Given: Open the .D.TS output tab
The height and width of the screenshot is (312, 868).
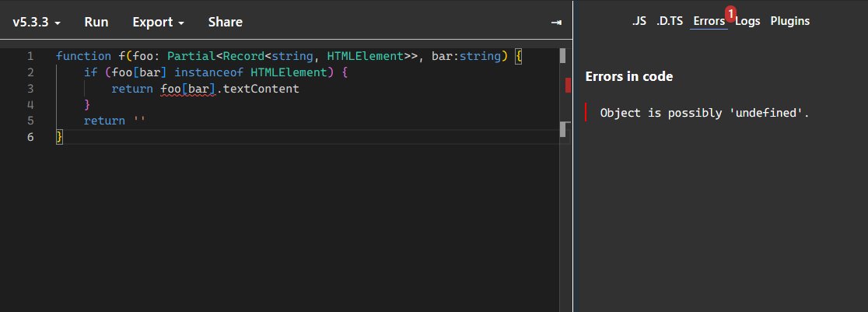Looking at the screenshot, I should pyautogui.click(x=669, y=21).
